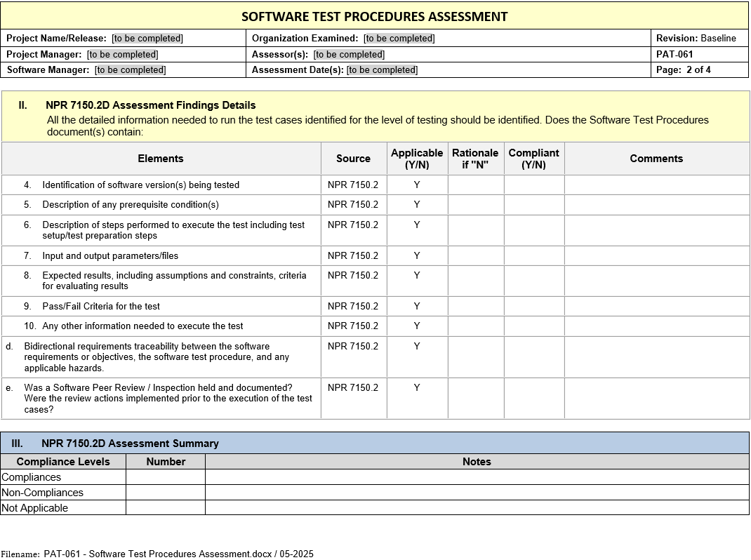Image resolution: width=751 pixels, height=560 pixels.
Task: Click the Project Name/Release 'to be completed' field
Action: [147, 39]
